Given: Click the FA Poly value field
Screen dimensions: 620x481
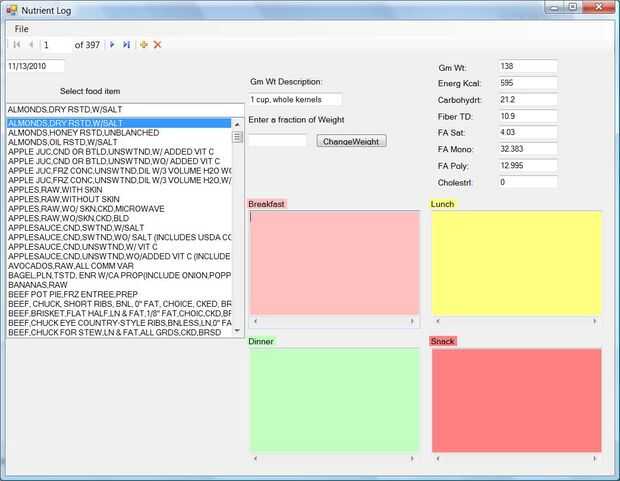Looking at the screenshot, I should point(528,166).
